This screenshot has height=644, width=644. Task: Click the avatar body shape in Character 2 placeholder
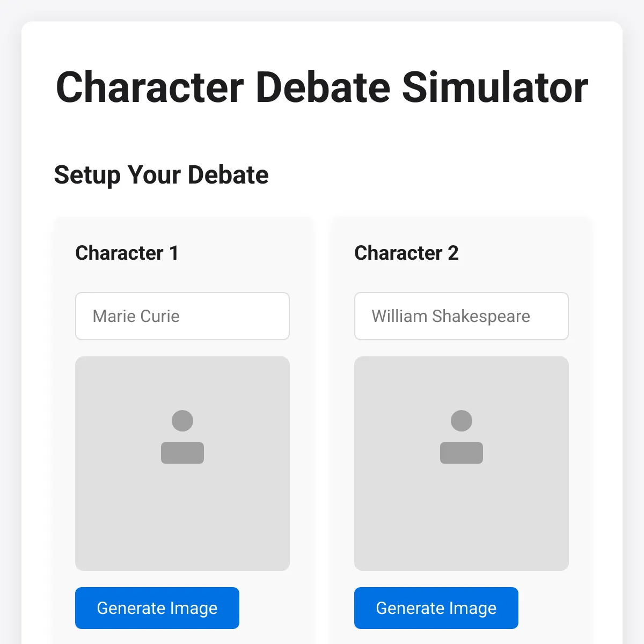[461, 453]
